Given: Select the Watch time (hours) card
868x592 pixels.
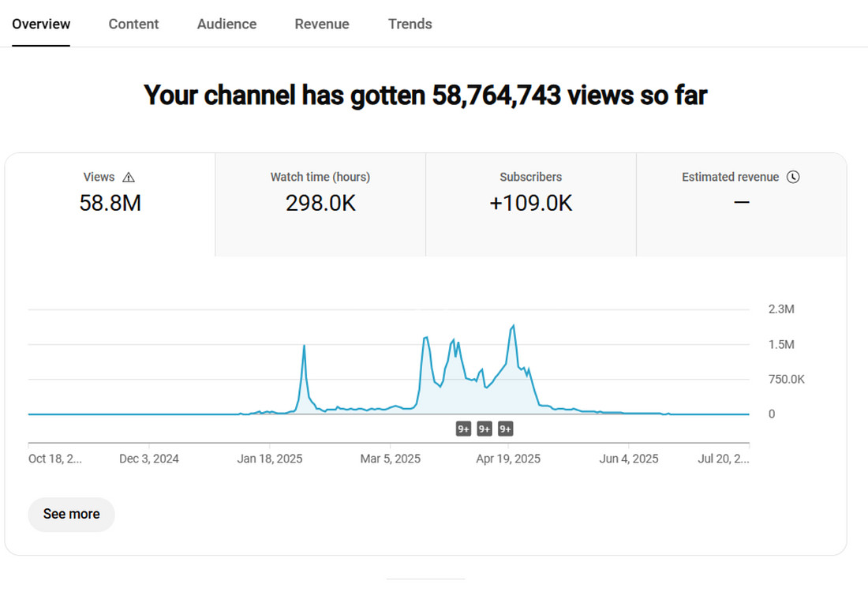Looking at the screenshot, I should click(320, 204).
